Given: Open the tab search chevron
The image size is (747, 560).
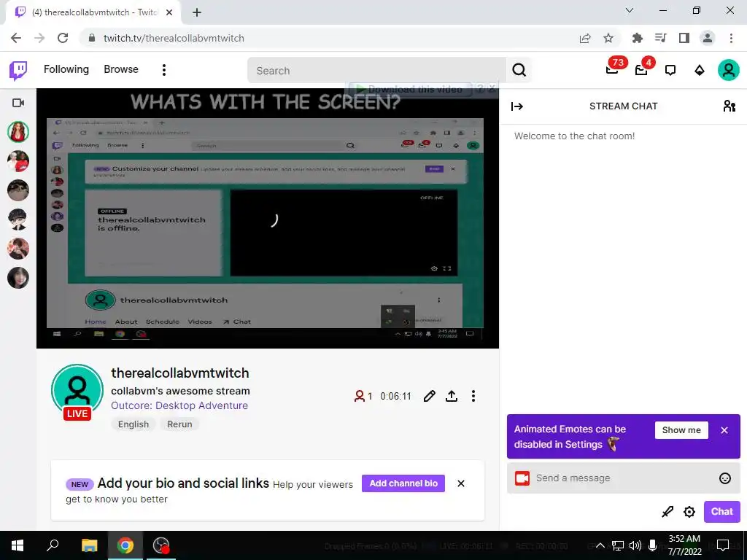Looking at the screenshot, I should tap(630, 10).
